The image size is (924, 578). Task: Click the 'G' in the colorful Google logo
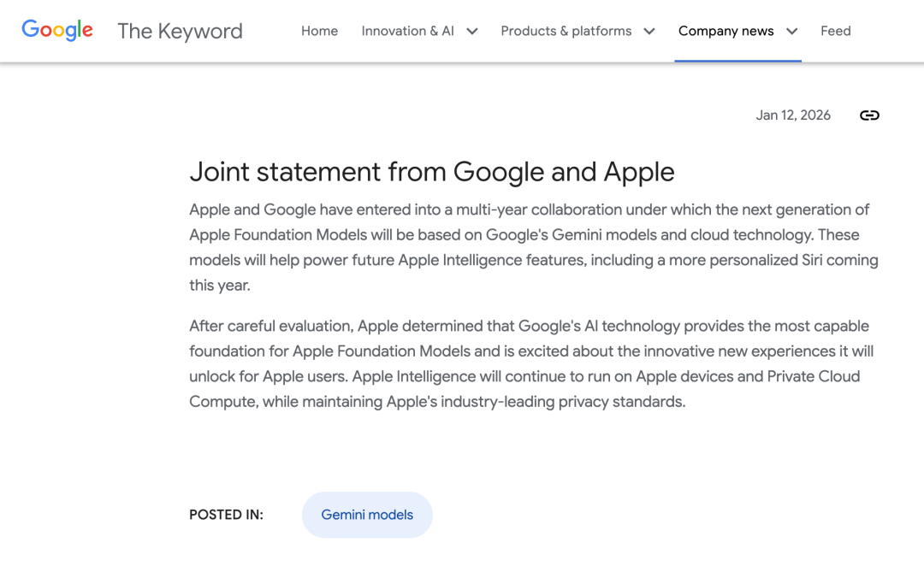28,30
